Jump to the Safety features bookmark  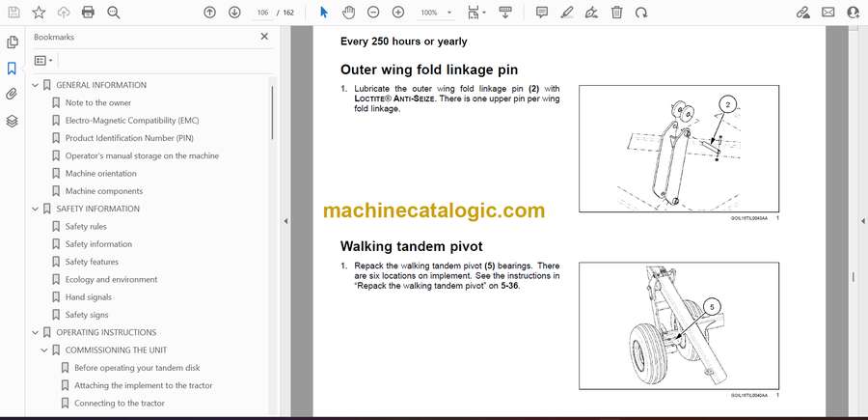(x=92, y=262)
